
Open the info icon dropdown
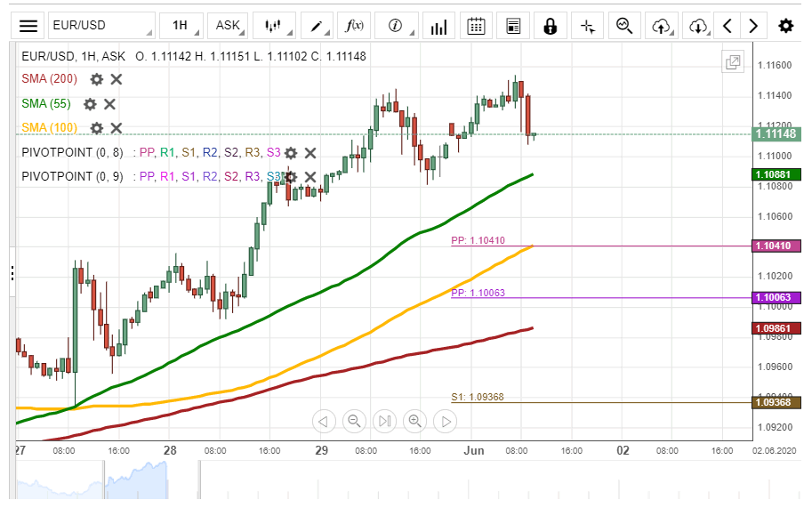point(396,26)
